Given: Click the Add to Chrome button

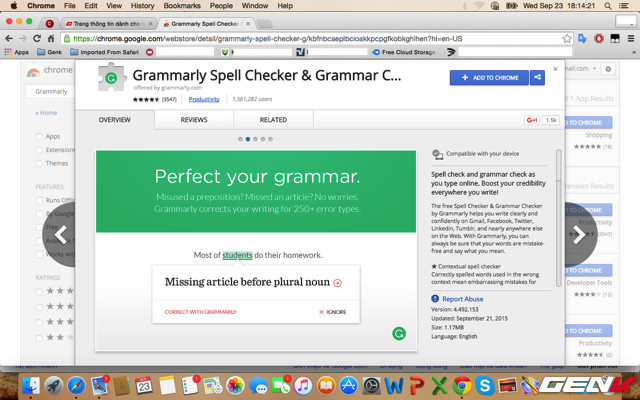Looking at the screenshot, I should 489,77.
